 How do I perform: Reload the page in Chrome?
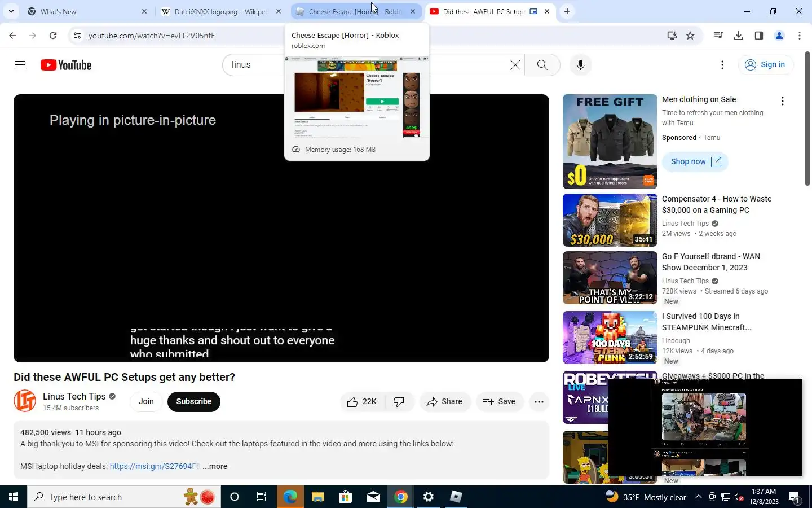(53, 36)
